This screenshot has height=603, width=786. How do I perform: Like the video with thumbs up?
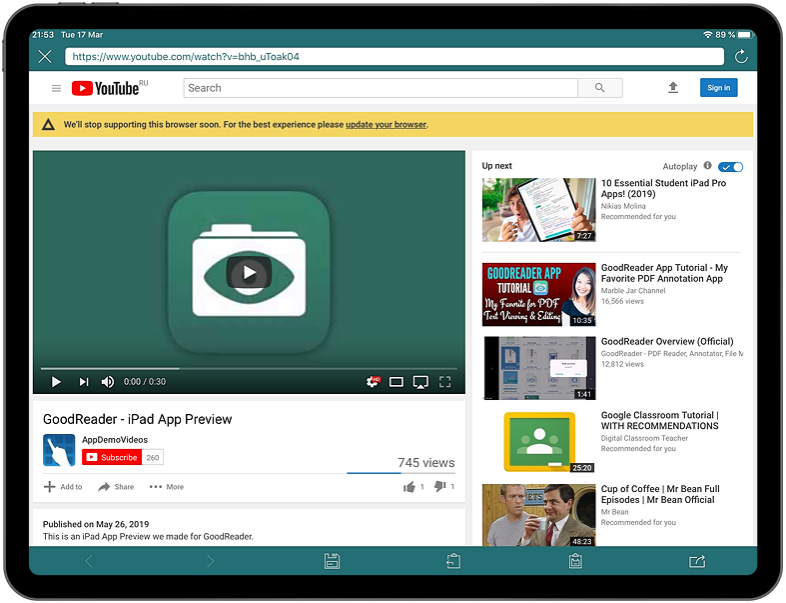[x=410, y=487]
